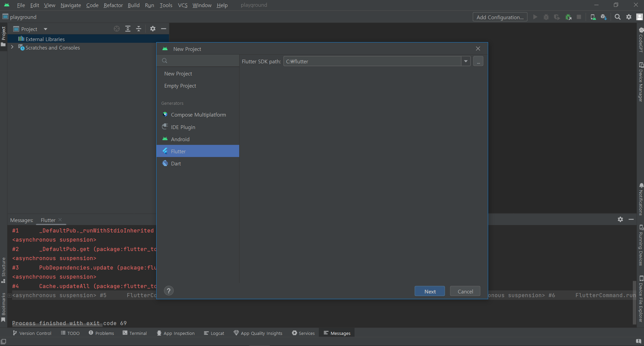644x346 pixels.
Task: Open the SDK Manager icon in toolbar
Action: click(604, 17)
